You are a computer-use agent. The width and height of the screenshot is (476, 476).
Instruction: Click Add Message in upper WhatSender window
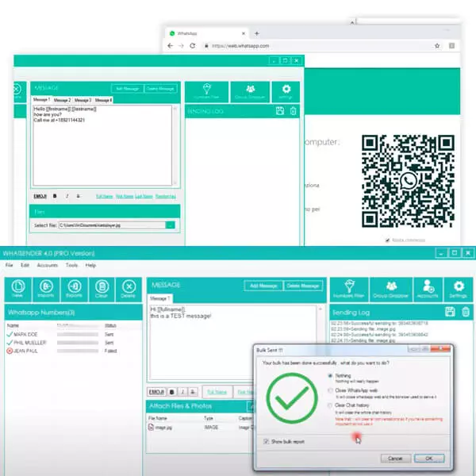(128, 89)
